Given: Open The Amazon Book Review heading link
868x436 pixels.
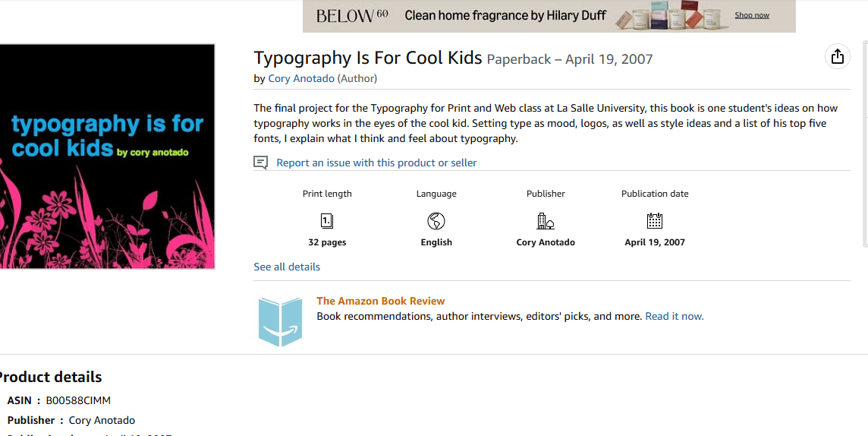Looking at the screenshot, I should [x=380, y=301].
